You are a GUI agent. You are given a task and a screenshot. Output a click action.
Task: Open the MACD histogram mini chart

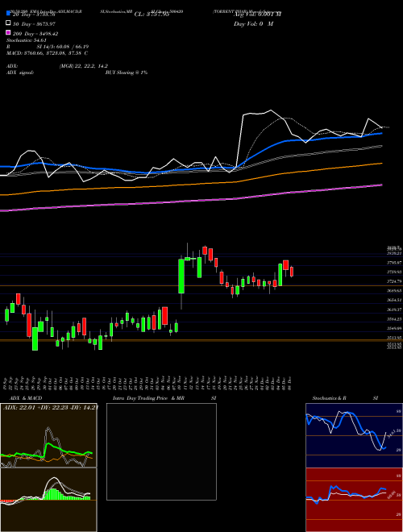click(x=48, y=500)
